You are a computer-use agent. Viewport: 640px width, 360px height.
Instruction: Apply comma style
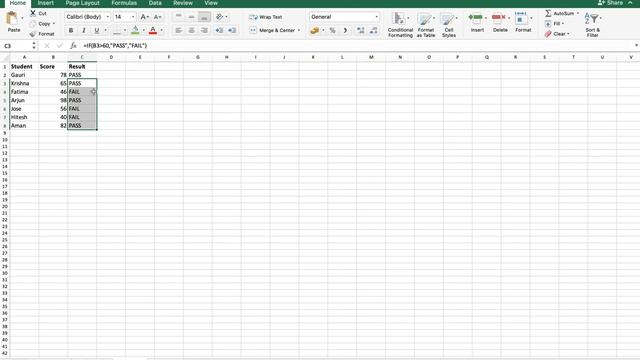click(x=345, y=30)
